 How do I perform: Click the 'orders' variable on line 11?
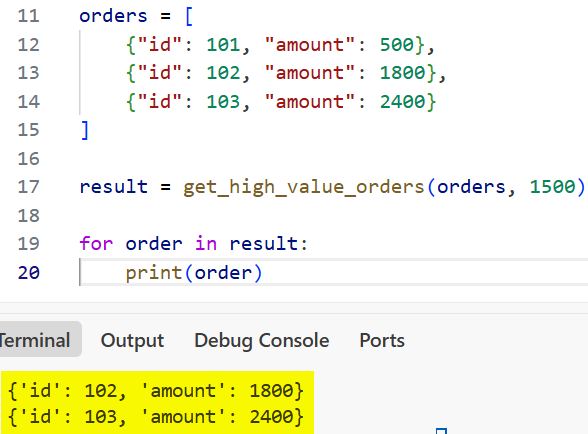coord(113,16)
